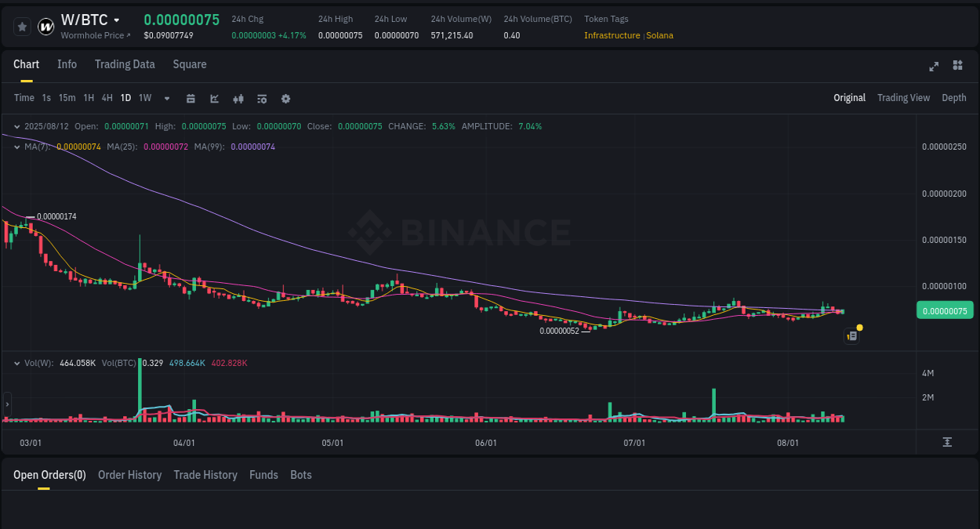The height and width of the screenshot is (529, 980).
Task: Open the W/BTC pair selector dropdown
Action: (x=117, y=20)
